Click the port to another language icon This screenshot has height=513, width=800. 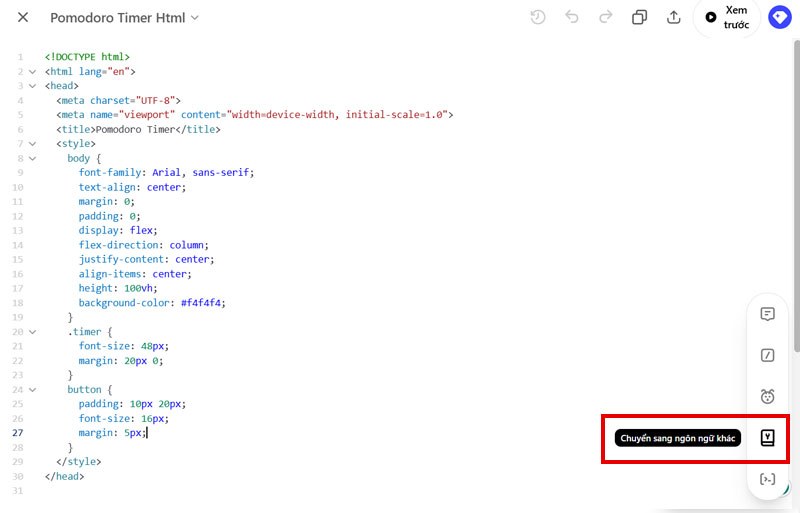tap(767, 438)
